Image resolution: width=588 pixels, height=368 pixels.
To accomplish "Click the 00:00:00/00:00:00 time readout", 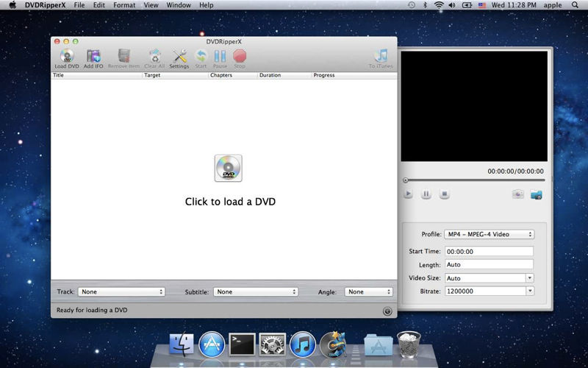I will (x=516, y=171).
